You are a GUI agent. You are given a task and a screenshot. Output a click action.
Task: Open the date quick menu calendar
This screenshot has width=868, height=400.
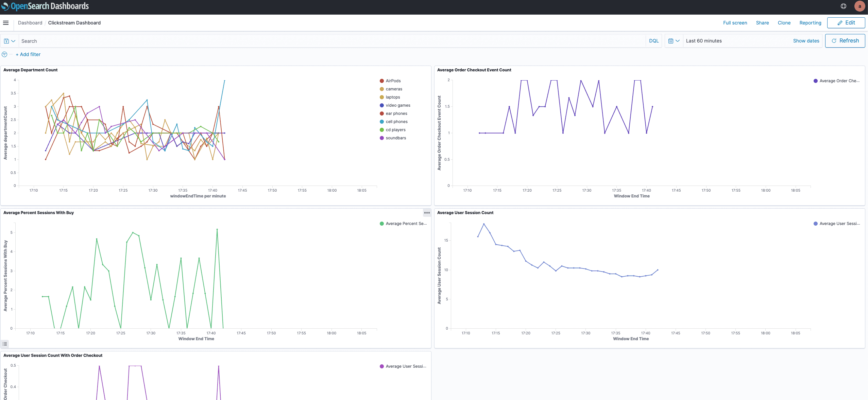pyautogui.click(x=674, y=41)
